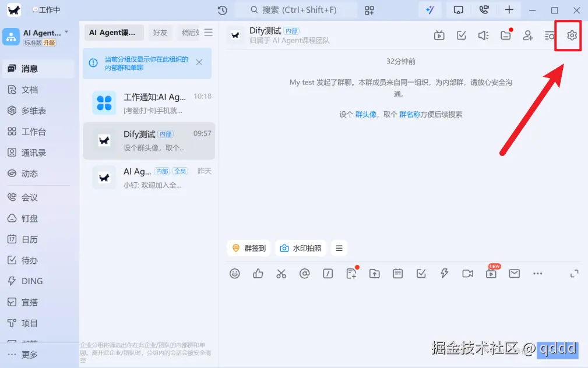Viewport: 588px width, 368px height.
Task: Expand the AI Agent organization switcher
Action: [66, 32]
